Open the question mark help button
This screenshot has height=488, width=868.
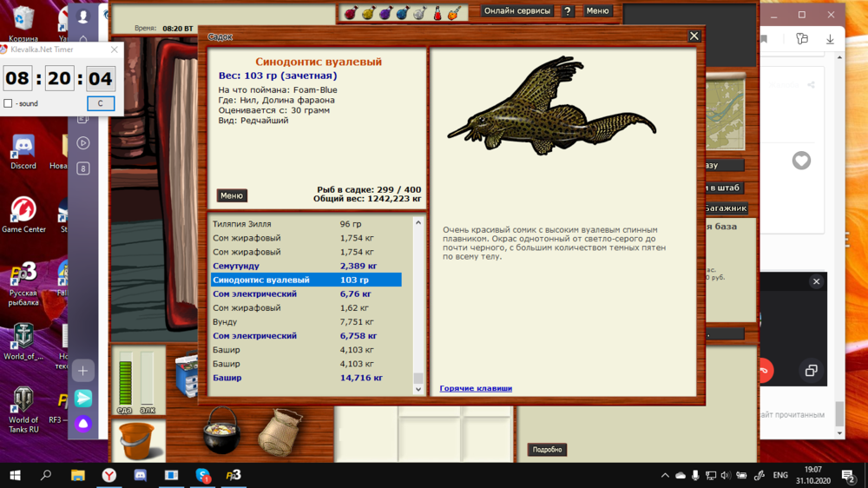click(x=568, y=11)
